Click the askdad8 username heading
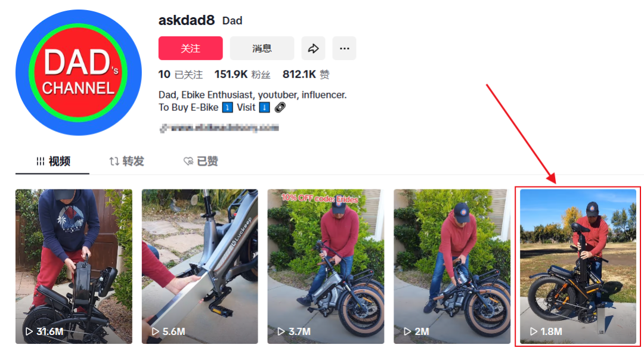 click(x=187, y=20)
